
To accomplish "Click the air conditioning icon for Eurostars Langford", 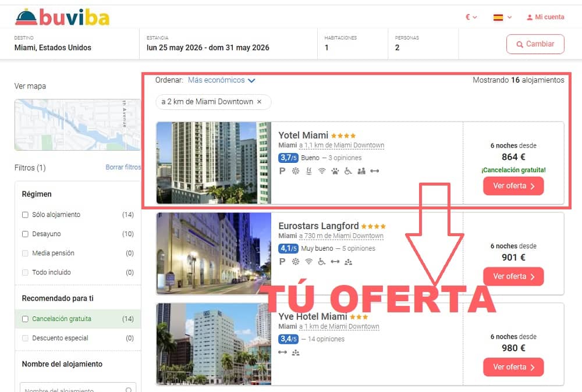I will pos(296,262).
